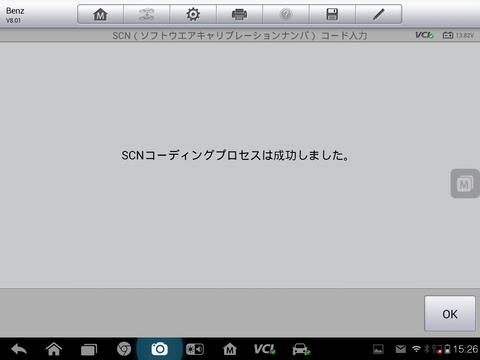Select the SCNコーディングプロセスは成功しました message
480x360 pixels.
pyautogui.click(x=235, y=155)
